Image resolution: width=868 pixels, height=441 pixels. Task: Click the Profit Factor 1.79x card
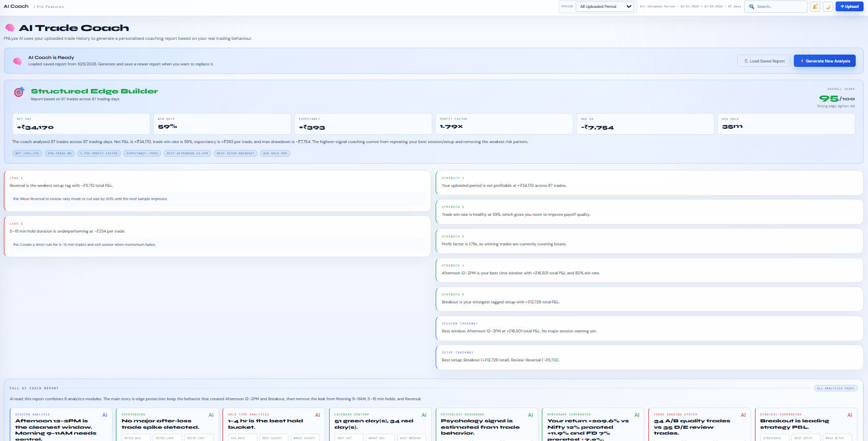pyautogui.click(x=504, y=124)
